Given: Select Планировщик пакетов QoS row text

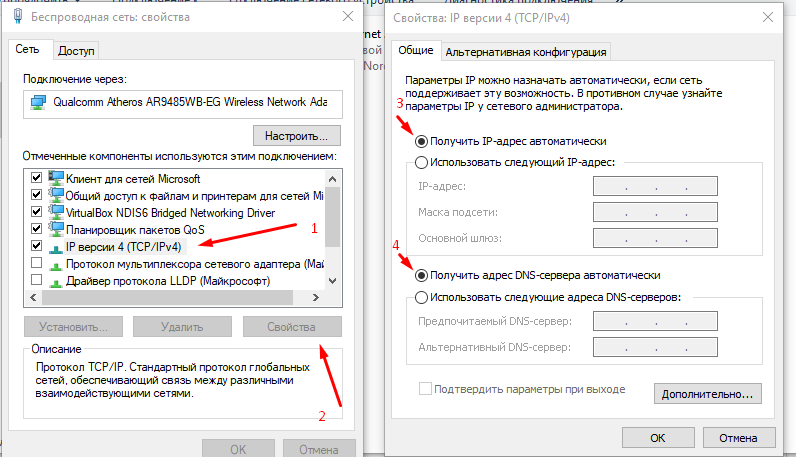Looking at the screenshot, I should 135,230.
